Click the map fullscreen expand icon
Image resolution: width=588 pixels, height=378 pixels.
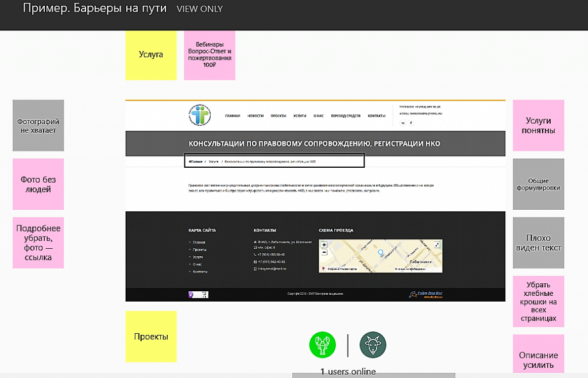437,245
